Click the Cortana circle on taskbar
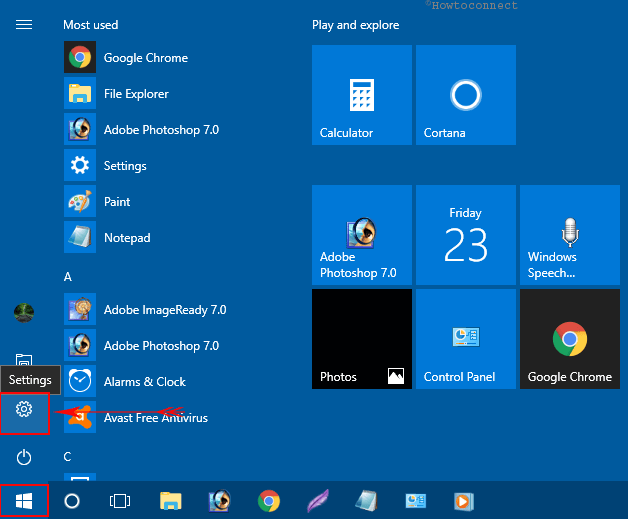628x519 pixels. point(72,501)
